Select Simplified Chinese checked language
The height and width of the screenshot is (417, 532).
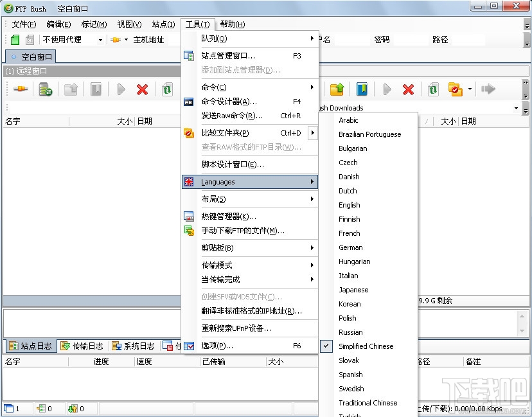(x=368, y=346)
